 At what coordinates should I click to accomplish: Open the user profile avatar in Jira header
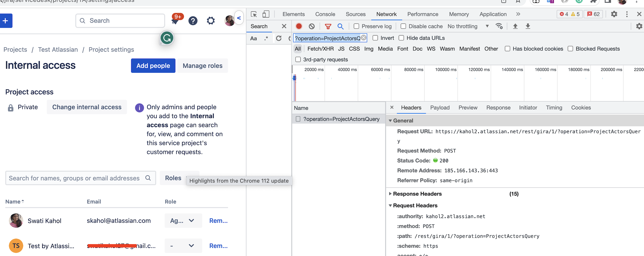[x=229, y=21]
